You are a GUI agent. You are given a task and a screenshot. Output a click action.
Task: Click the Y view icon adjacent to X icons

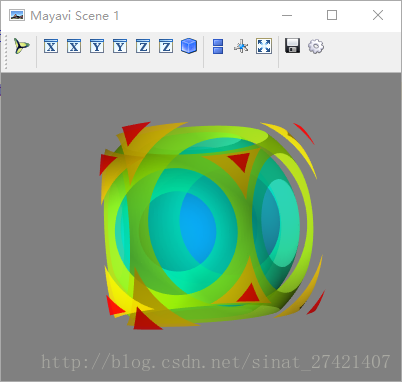pos(97,46)
